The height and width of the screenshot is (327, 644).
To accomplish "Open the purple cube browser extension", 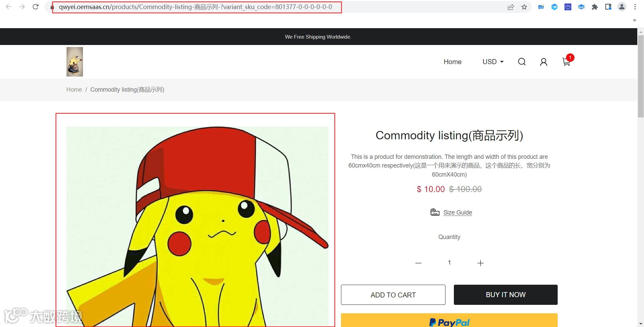I will tap(568, 7).
